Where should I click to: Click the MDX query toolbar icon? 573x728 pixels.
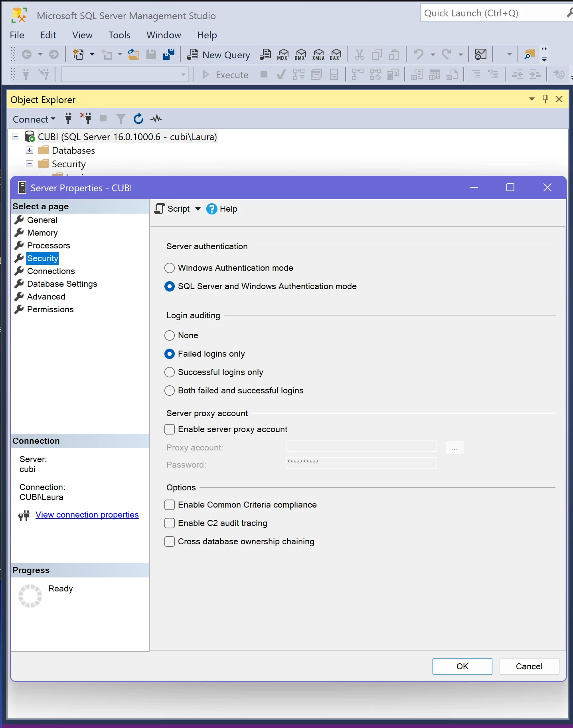(283, 54)
